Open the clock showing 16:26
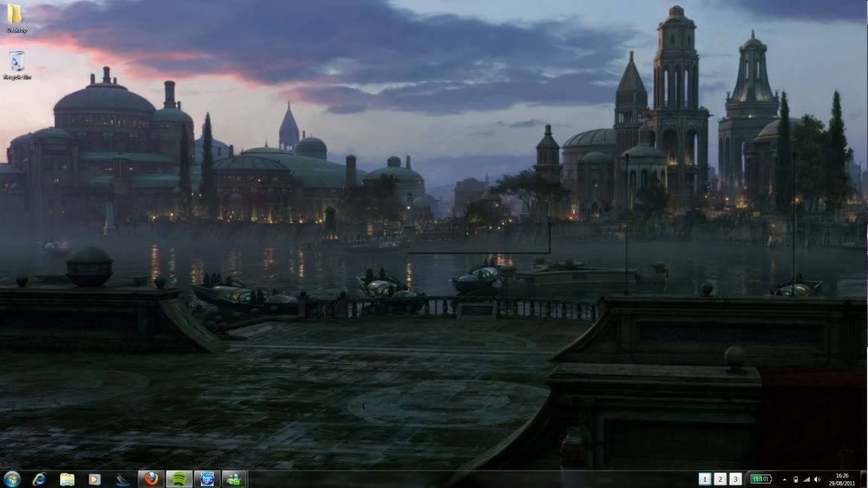The image size is (868, 488). 842,480
